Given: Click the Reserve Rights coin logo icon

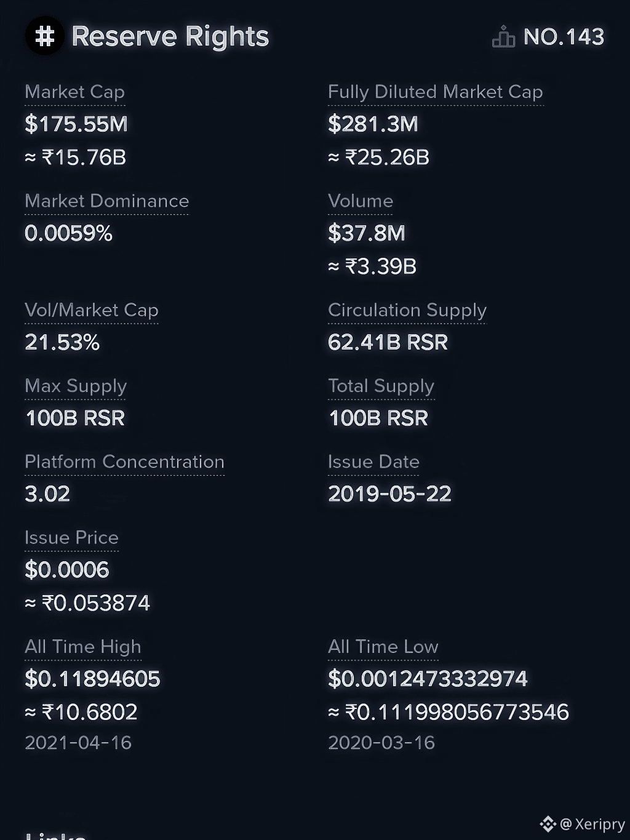Looking at the screenshot, I should (44, 36).
